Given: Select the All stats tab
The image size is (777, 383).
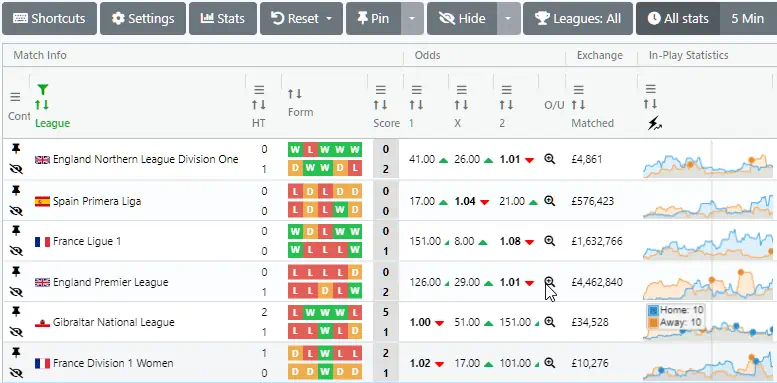Looking at the screenshot, I should click(678, 19).
